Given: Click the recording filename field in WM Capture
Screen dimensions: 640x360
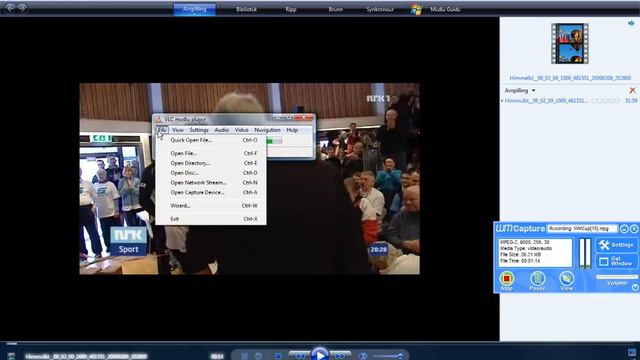Looking at the screenshot, I should (x=582, y=229).
